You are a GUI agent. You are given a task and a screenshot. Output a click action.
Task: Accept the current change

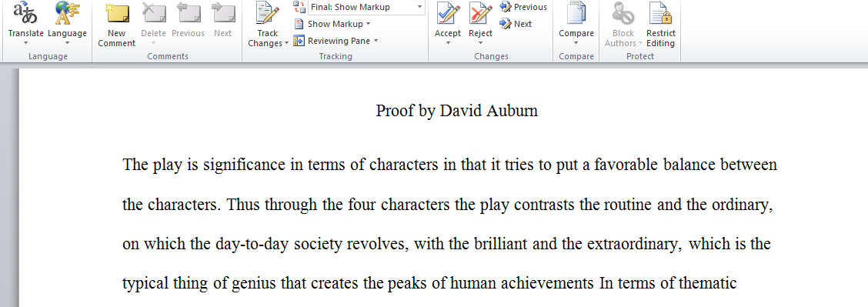[447, 19]
